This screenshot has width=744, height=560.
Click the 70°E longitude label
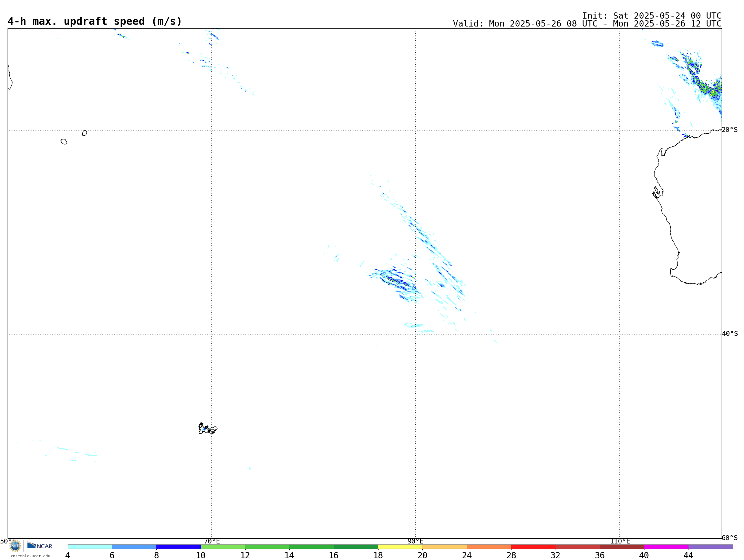[212, 541]
